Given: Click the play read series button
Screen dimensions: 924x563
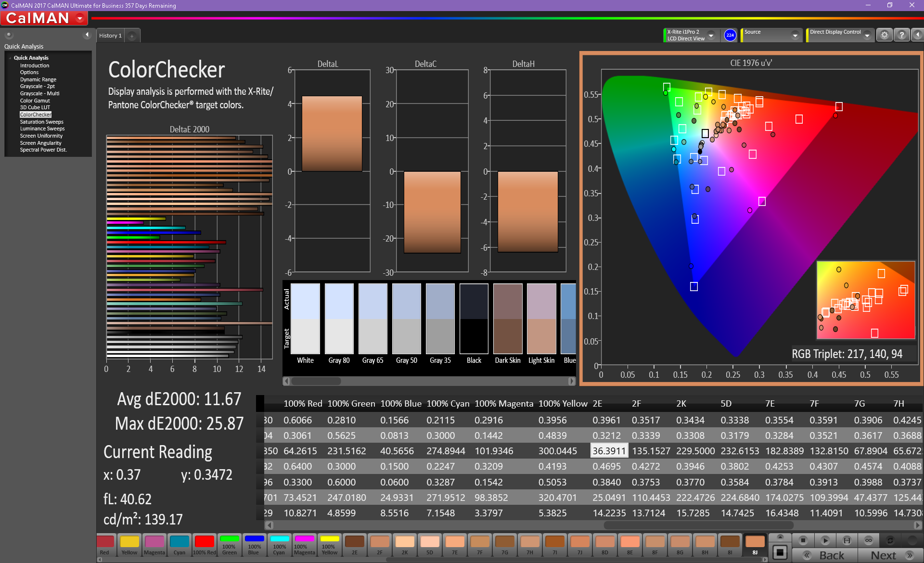Looking at the screenshot, I should (x=825, y=540).
